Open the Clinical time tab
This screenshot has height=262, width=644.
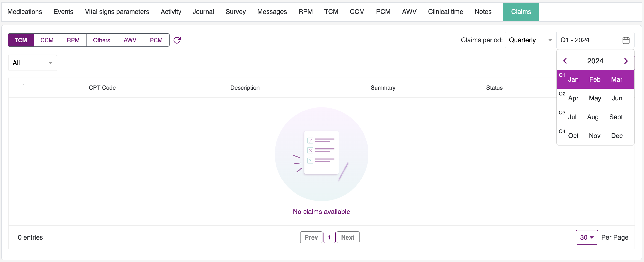(445, 12)
